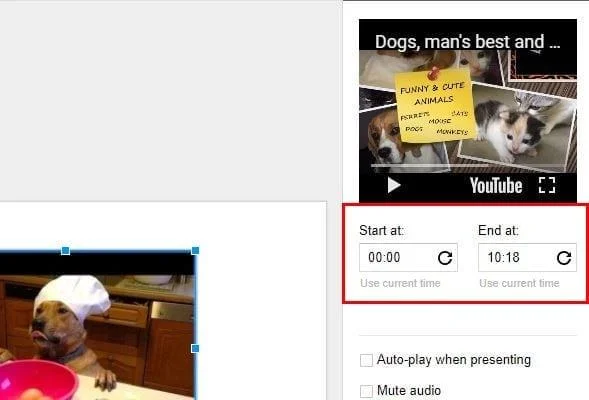Click the YouTube logo in the player
The image size is (589, 400).
tap(496, 186)
